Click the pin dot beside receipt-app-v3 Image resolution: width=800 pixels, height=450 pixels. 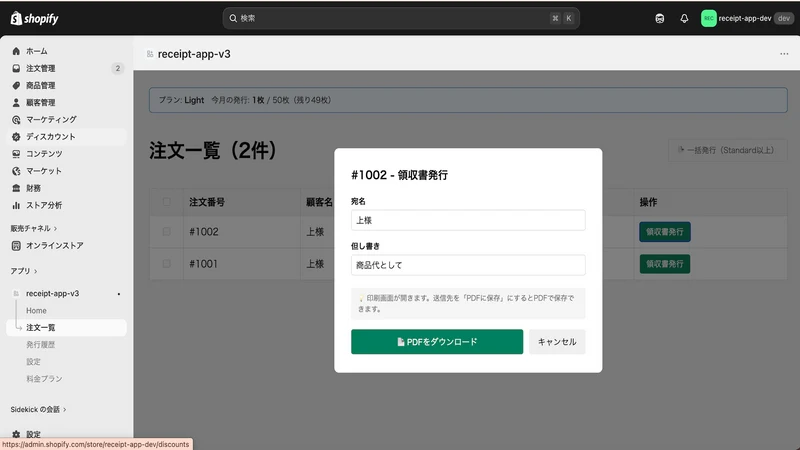[x=119, y=294]
